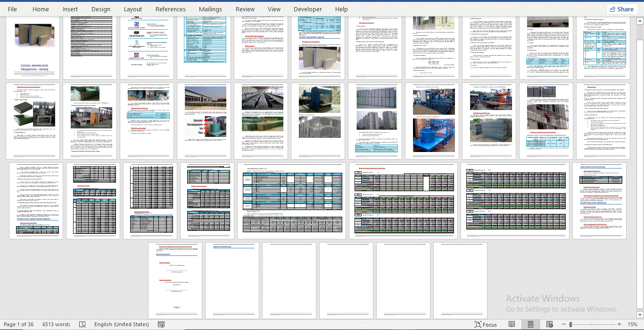Select page with two production line photos
The height and width of the screenshot is (330, 644).
261,121
